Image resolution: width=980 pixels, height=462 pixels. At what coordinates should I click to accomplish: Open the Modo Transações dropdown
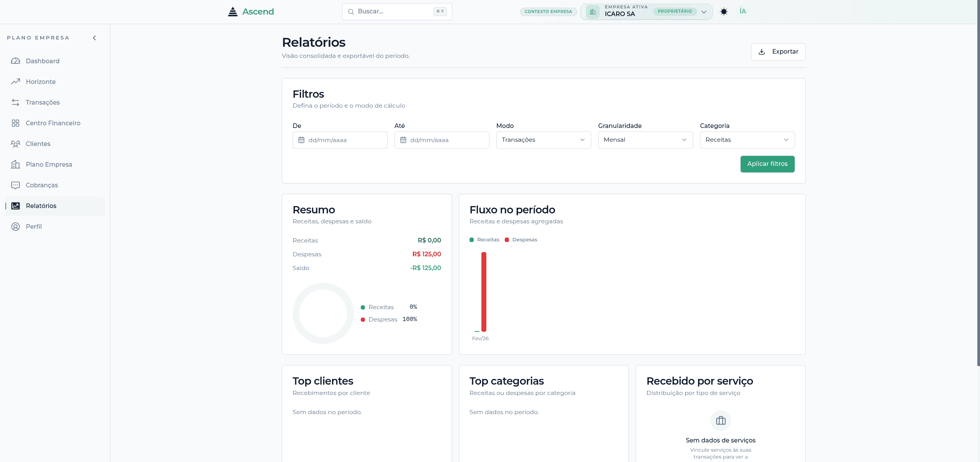tap(543, 140)
